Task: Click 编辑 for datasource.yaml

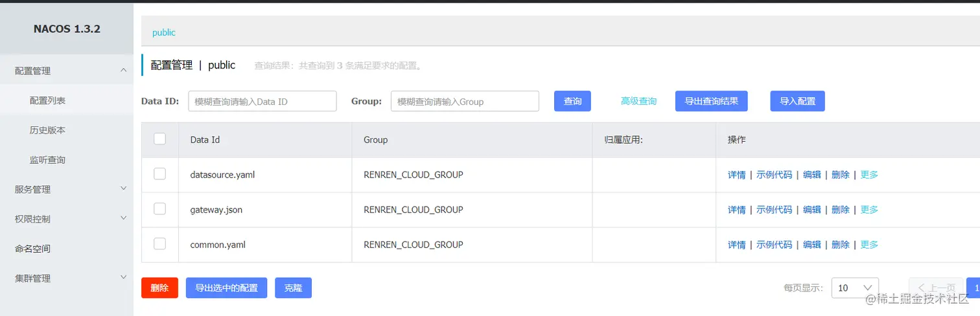Action: pyautogui.click(x=812, y=175)
